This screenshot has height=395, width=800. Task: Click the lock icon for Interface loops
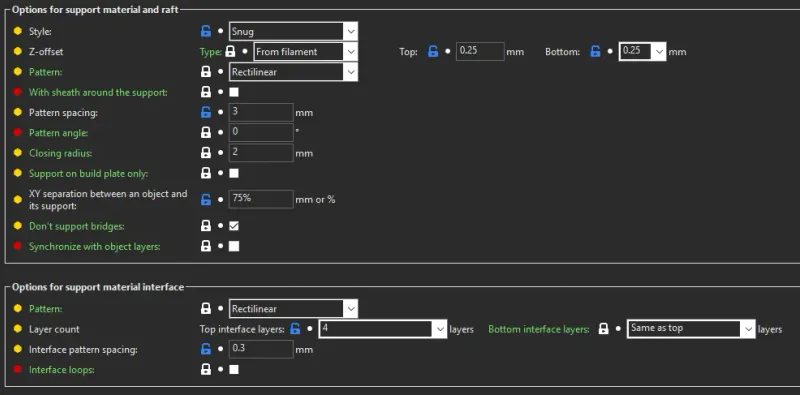pos(206,369)
